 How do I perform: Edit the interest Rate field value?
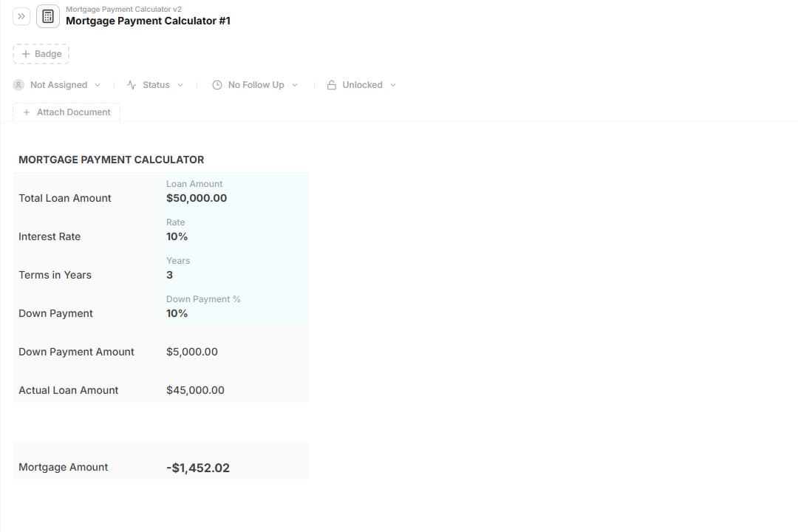(177, 236)
